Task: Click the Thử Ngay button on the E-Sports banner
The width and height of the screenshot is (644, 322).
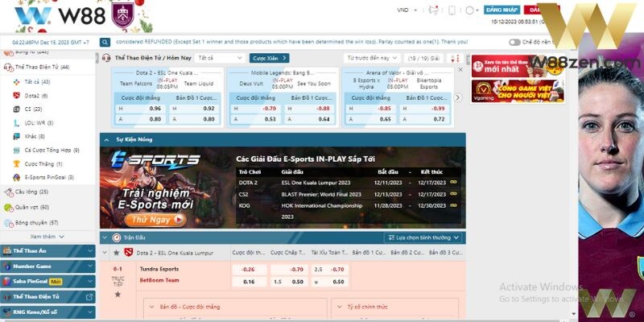Action: pos(155,220)
